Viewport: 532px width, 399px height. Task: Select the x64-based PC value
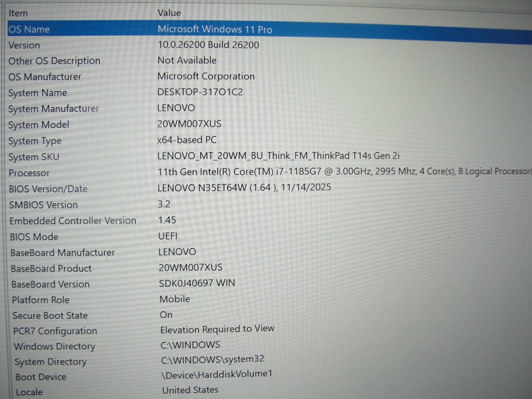coord(187,140)
